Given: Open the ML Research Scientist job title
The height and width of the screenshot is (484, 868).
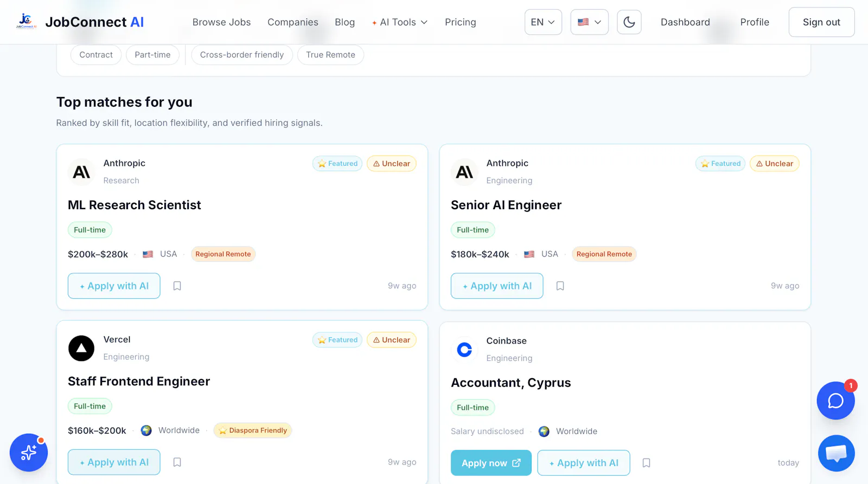Looking at the screenshot, I should click(x=135, y=205).
